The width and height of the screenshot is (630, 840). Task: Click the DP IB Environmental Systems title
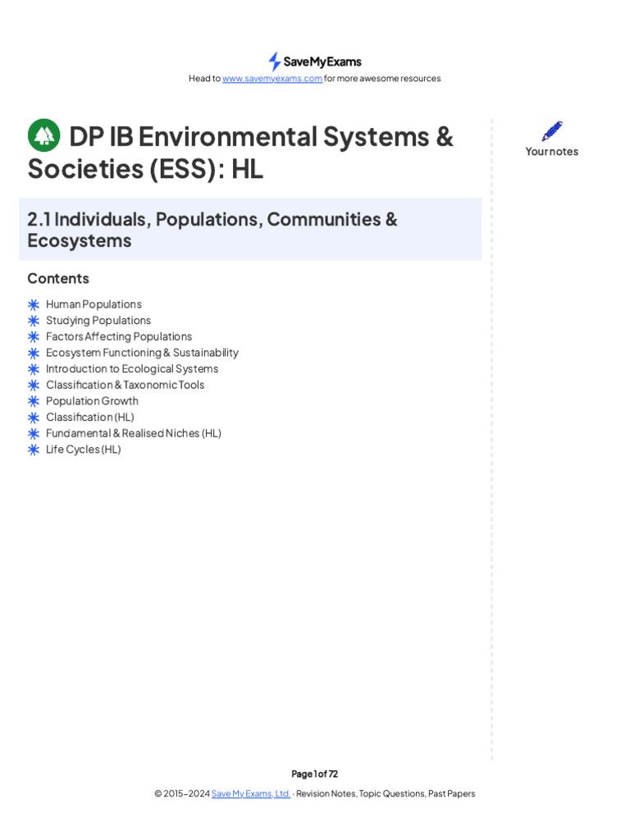240,153
